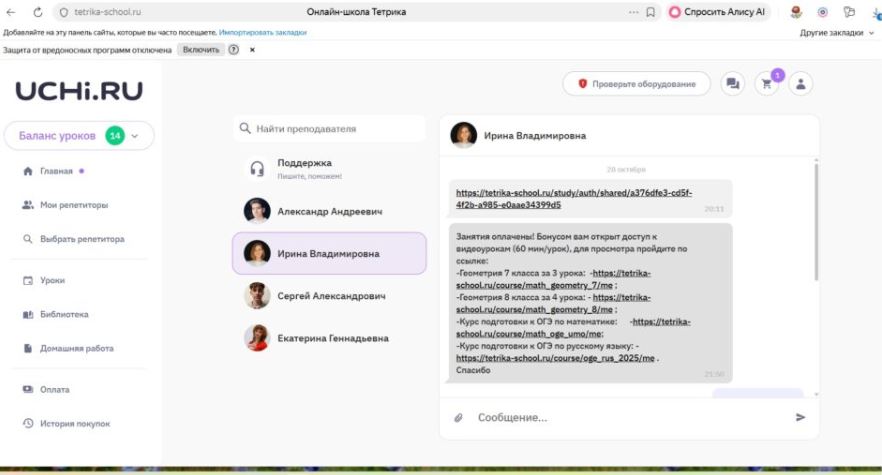Viewport: 882px width, 475px height.
Task: Click the help question mark icon
Action: (x=234, y=49)
